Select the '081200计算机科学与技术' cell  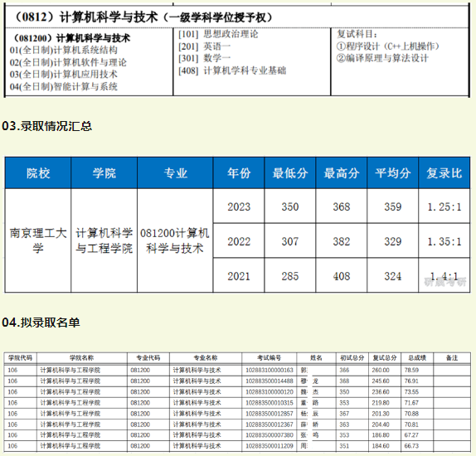(x=175, y=240)
